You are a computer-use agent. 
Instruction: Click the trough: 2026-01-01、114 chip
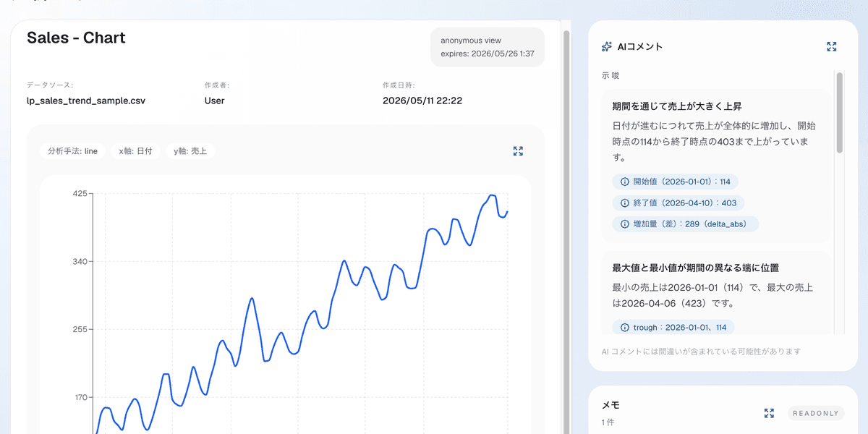(673, 328)
